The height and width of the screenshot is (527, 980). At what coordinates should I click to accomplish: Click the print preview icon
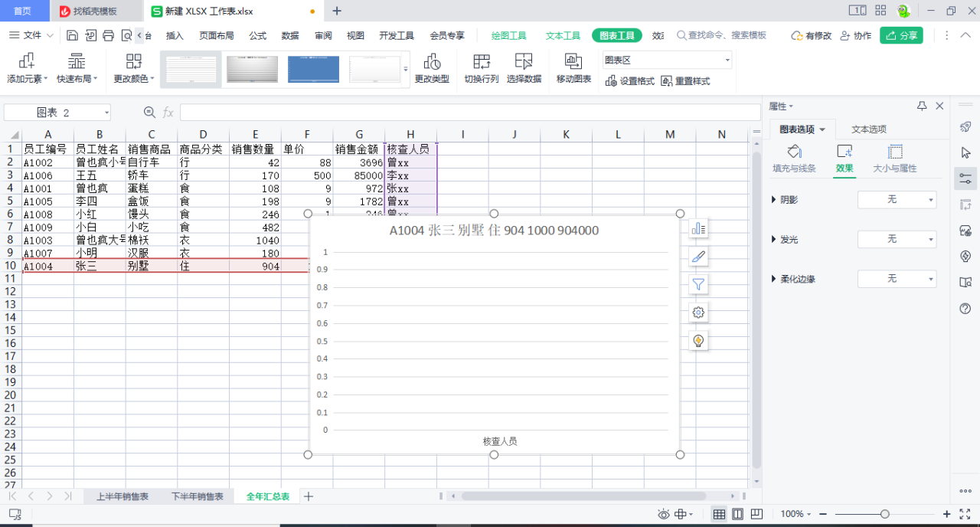pos(126,35)
